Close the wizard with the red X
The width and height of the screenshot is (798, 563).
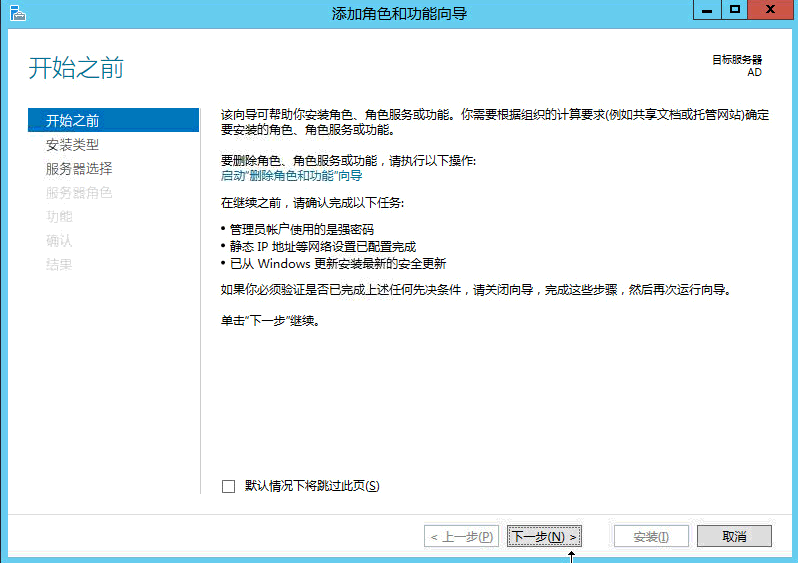click(x=770, y=10)
